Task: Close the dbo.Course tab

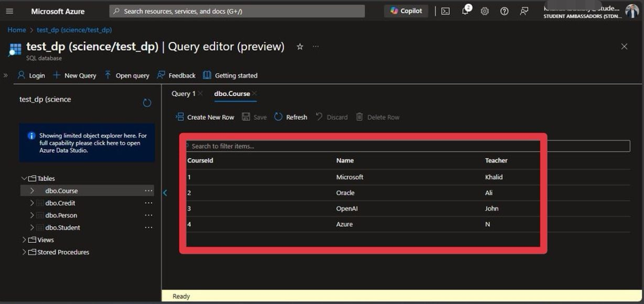Action: tap(255, 93)
